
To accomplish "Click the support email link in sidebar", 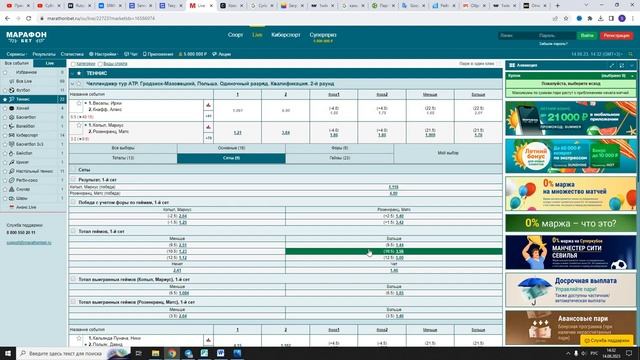I will (x=29, y=243).
